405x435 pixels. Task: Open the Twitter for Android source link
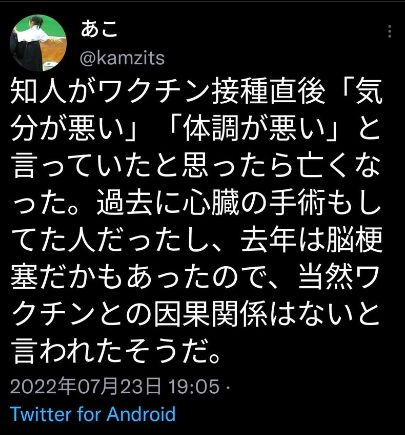pos(93,414)
